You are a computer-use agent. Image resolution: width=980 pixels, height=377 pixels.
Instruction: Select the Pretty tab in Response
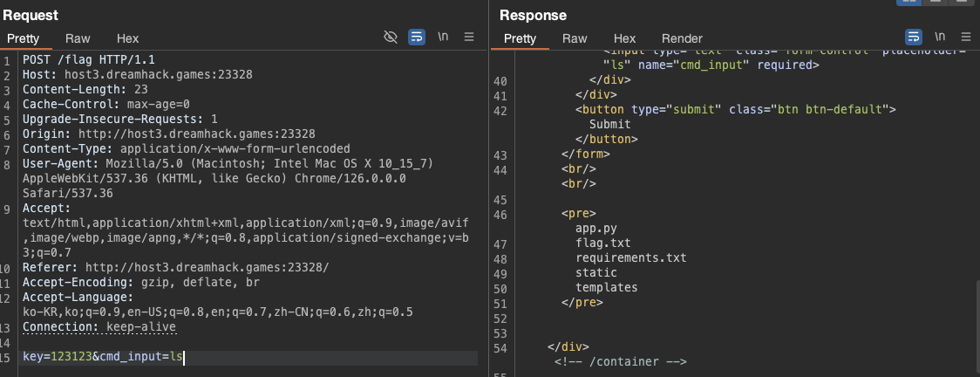520,38
